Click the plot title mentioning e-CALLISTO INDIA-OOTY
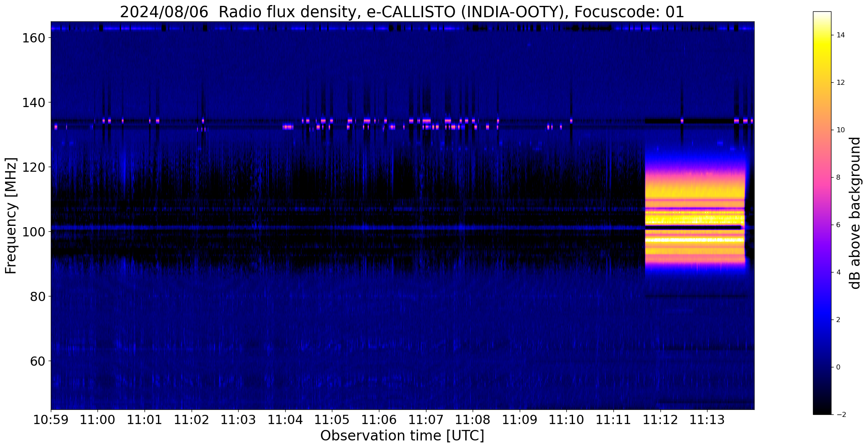 [x=402, y=12]
